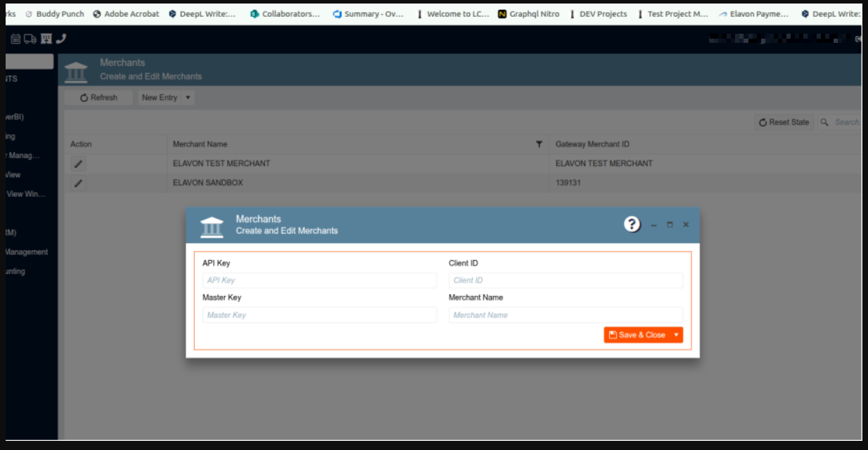Click the phone icon in top bar

61,39
